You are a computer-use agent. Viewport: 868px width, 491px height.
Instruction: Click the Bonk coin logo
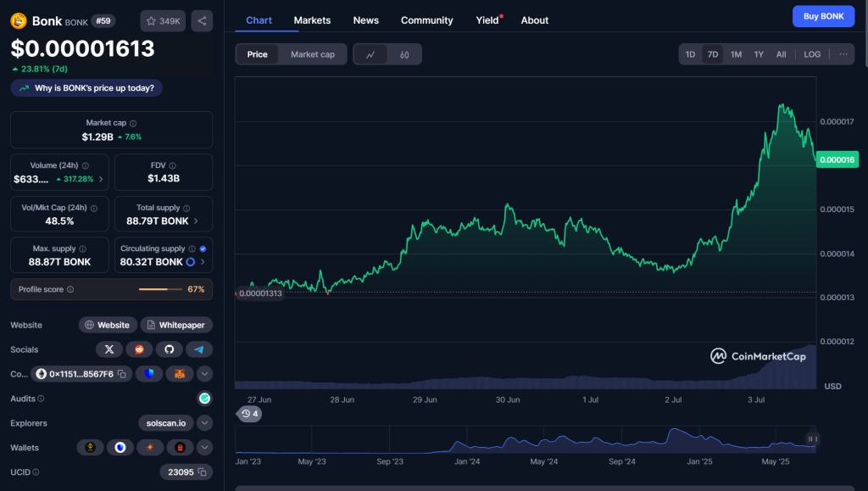pyautogui.click(x=19, y=21)
